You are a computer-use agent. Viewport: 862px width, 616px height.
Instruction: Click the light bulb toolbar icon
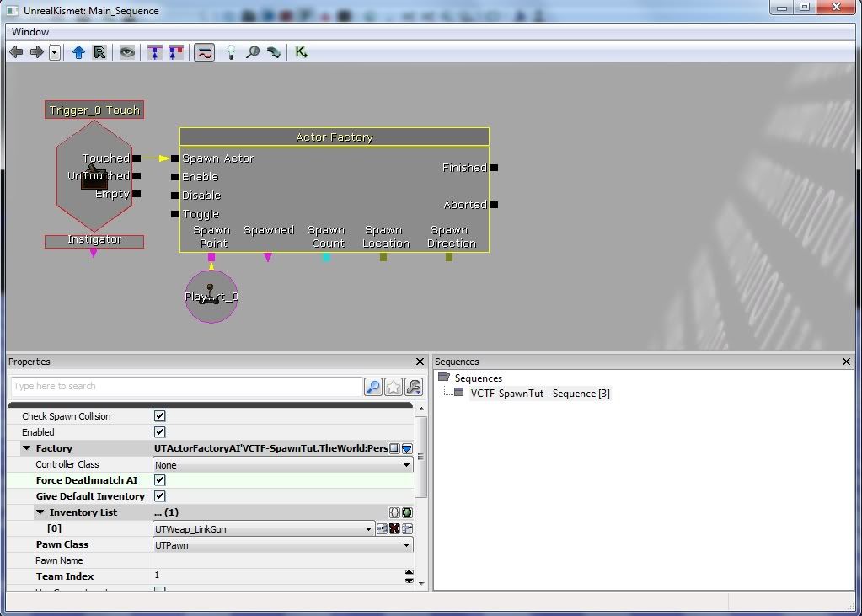click(232, 52)
